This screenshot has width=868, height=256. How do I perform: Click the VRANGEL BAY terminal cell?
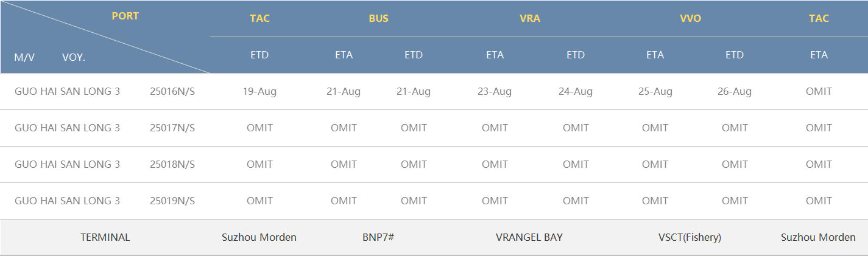[x=529, y=238]
